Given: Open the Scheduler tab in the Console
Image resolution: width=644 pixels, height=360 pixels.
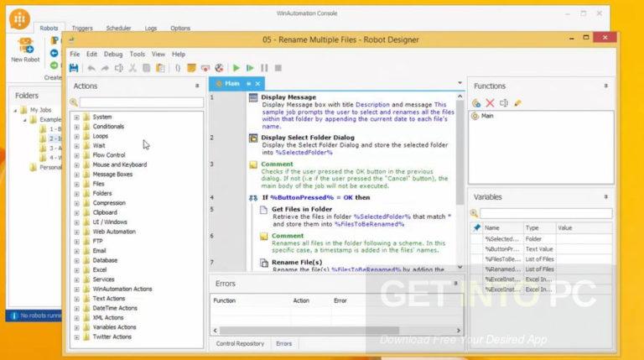Looking at the screenshot, I should [x=118, y=29].
